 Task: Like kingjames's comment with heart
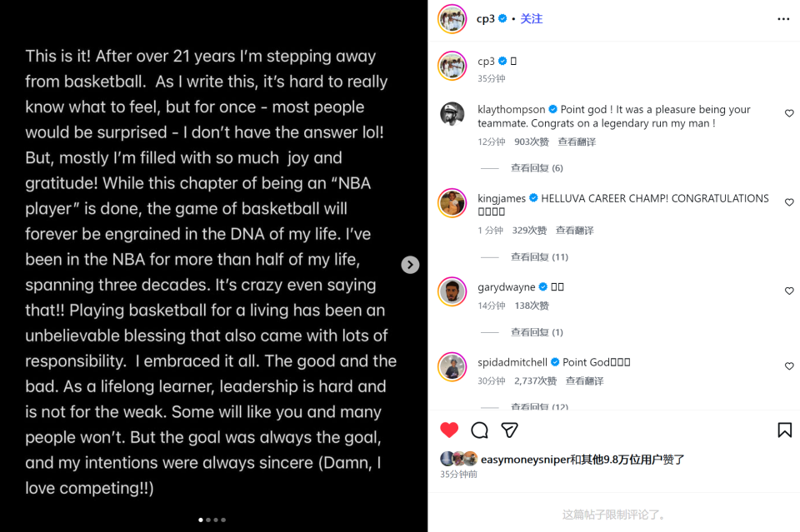click(789, 202)
